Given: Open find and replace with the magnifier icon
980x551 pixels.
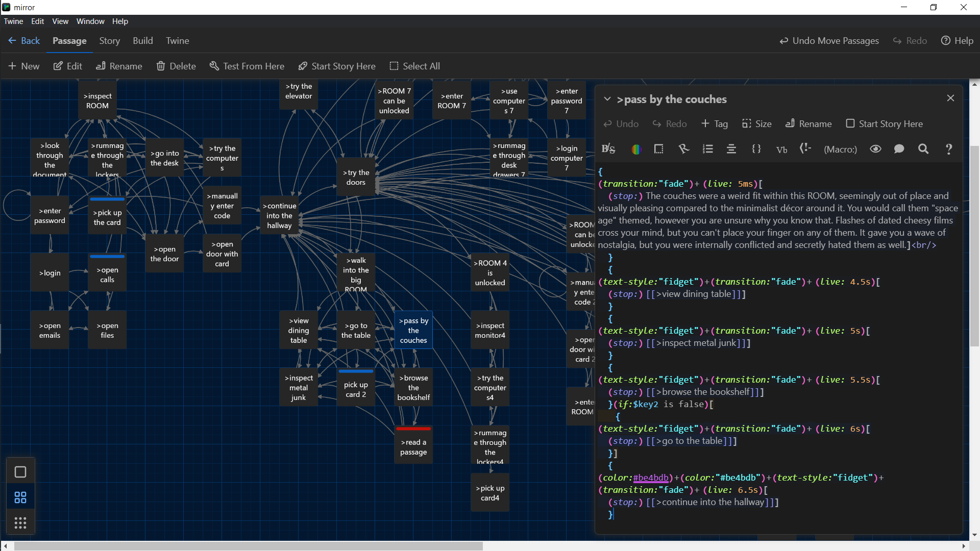Looking at the screenshot, I should click(923, 149).
